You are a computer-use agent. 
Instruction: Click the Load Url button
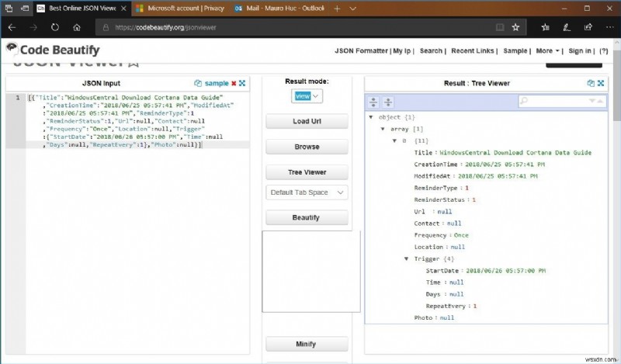[307, 122]
